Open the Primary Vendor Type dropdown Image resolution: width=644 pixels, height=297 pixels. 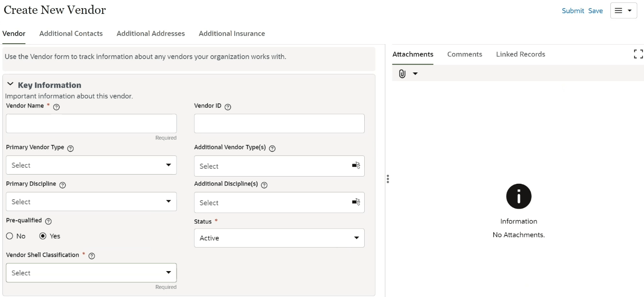(91, 165)
